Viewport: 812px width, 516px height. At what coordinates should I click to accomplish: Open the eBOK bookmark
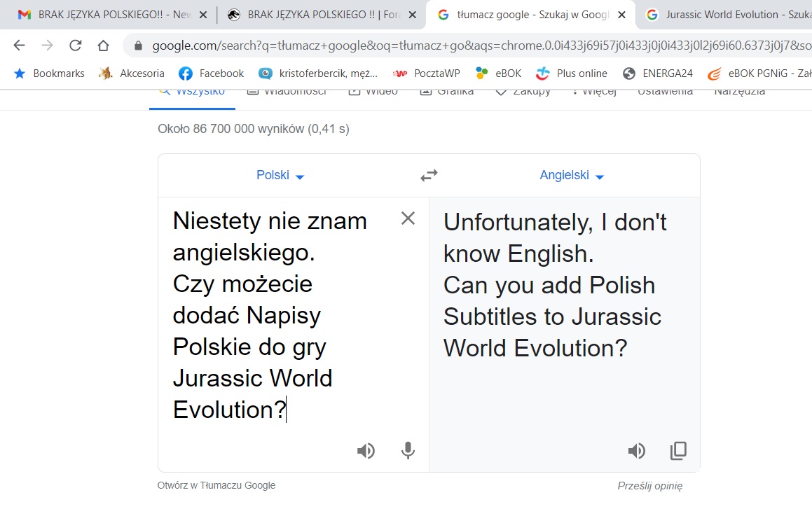tap(498, 74)
